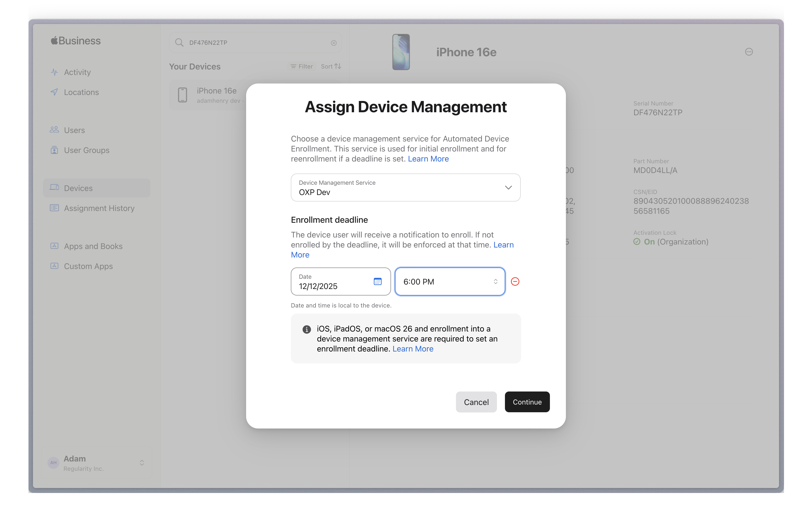The height and width of the screenshot is (530, 812).
Task: Clear the search field with X icon
Action: click(x=333, y=43)
